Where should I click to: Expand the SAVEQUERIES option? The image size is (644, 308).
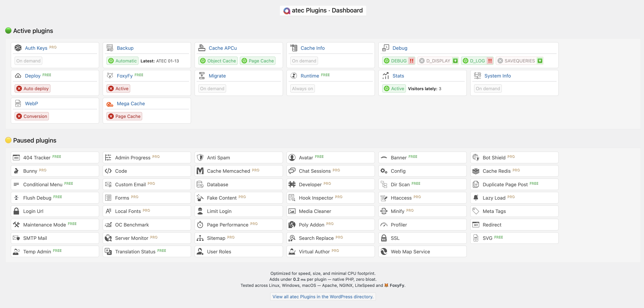click(x=540, y=61)
